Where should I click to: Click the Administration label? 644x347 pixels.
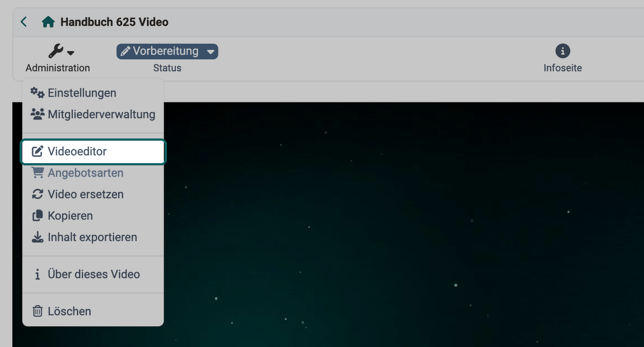pyautogui.click(x=58, y=68)
